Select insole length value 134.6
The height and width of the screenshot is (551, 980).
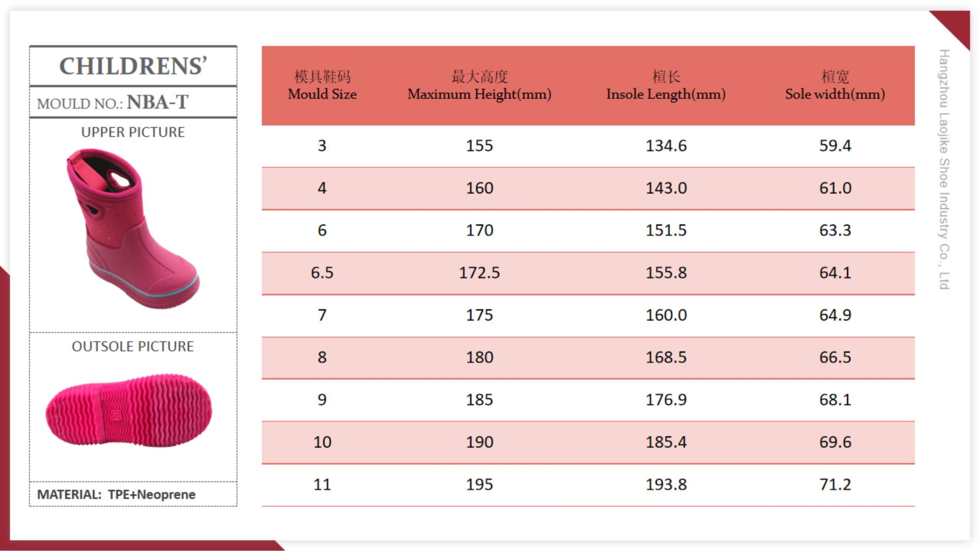tap(666, 146)
